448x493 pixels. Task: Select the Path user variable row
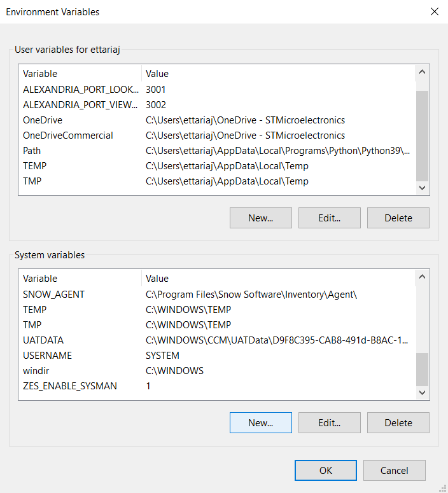[32, 151]
